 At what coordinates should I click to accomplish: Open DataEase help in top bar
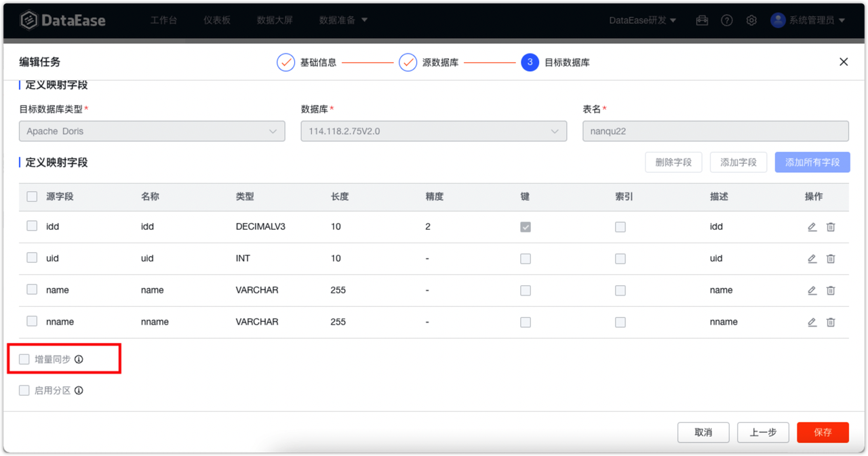point(726,20)
